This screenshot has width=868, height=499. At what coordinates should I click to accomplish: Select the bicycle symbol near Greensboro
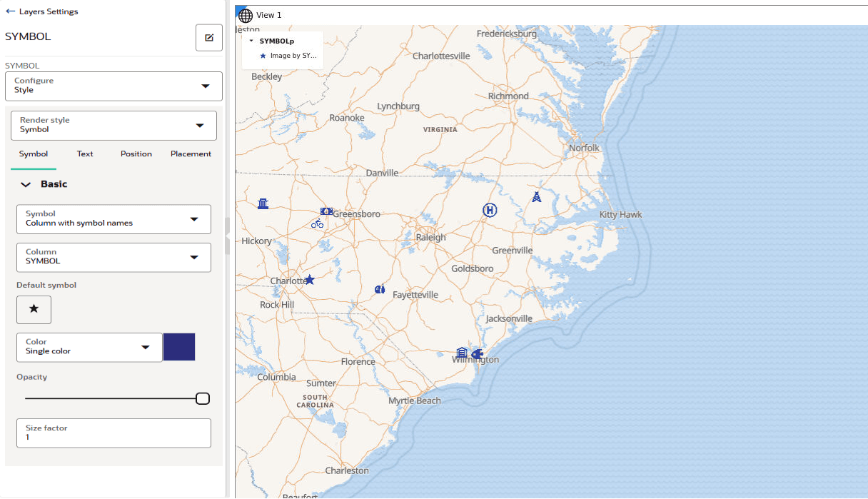tap(318, 223)
